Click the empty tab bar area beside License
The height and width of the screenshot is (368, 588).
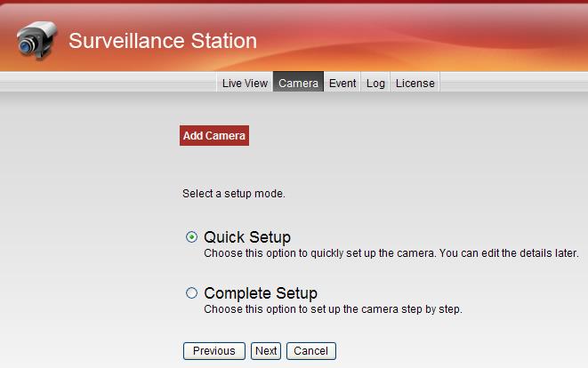[514, 82]
